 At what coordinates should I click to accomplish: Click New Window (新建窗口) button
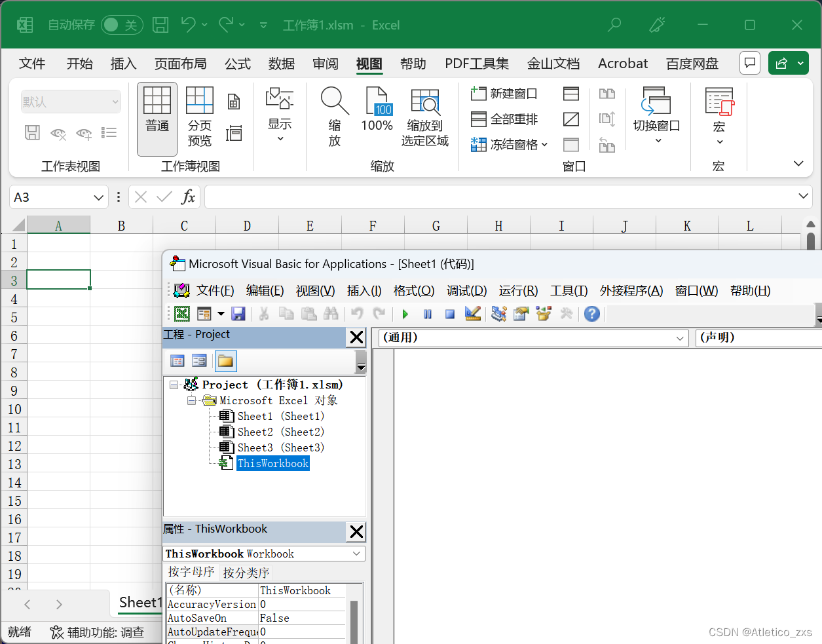504,94
